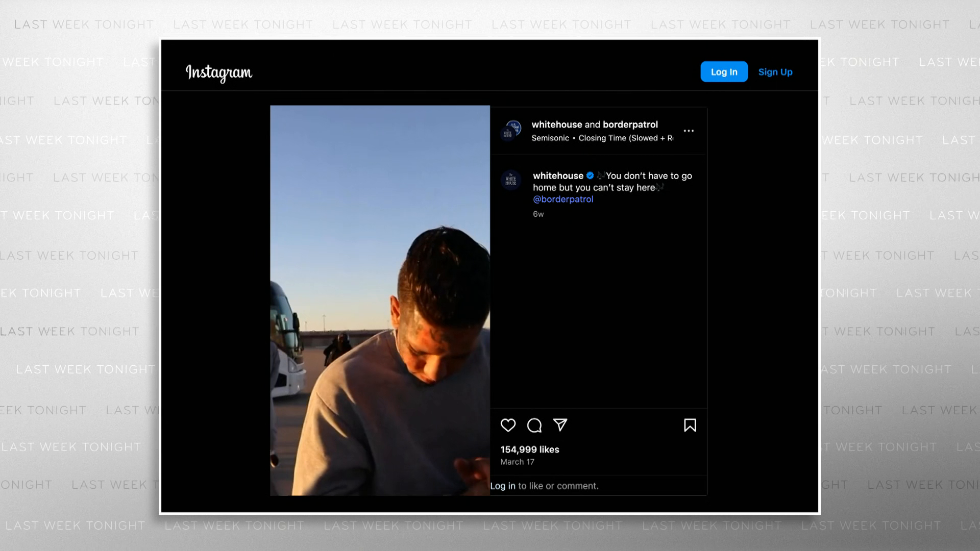Click the whitehouse username in caption
The image size is (980, 551).
(557, 176)
